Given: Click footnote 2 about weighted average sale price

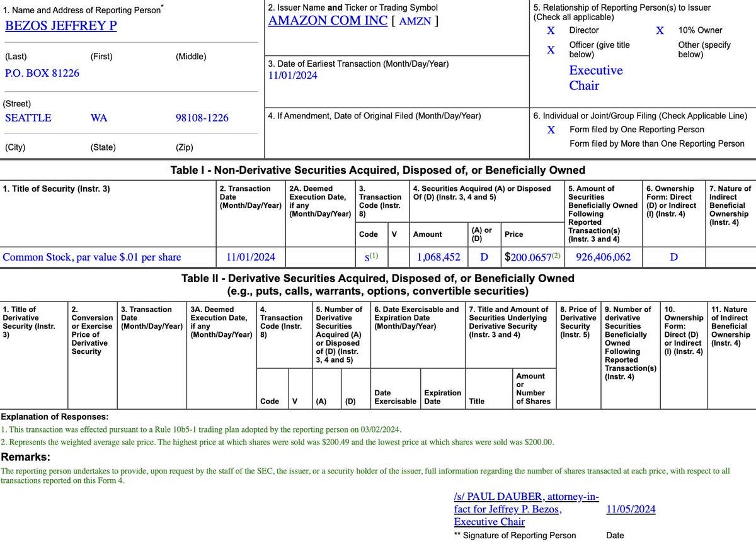Looking at the screenshot, I should 278,443.
